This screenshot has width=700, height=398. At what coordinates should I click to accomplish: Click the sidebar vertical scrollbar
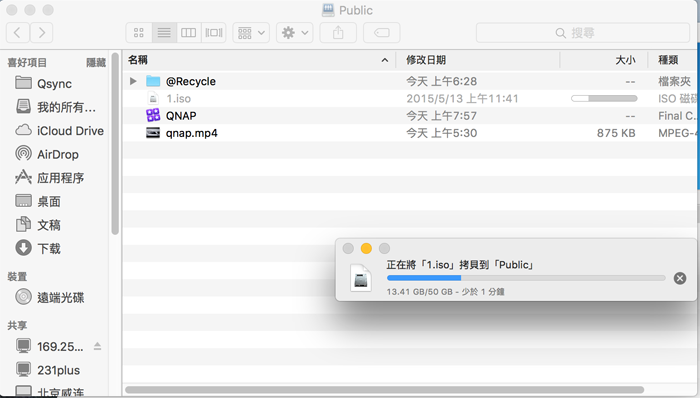(115, 143)
